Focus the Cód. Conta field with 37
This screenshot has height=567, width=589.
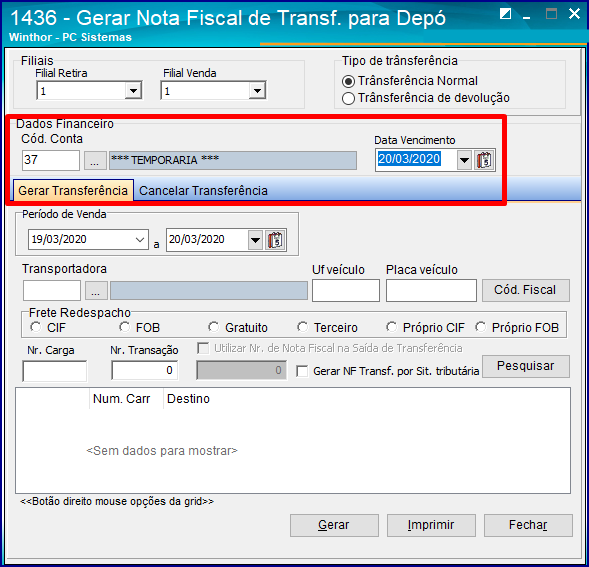51,160
